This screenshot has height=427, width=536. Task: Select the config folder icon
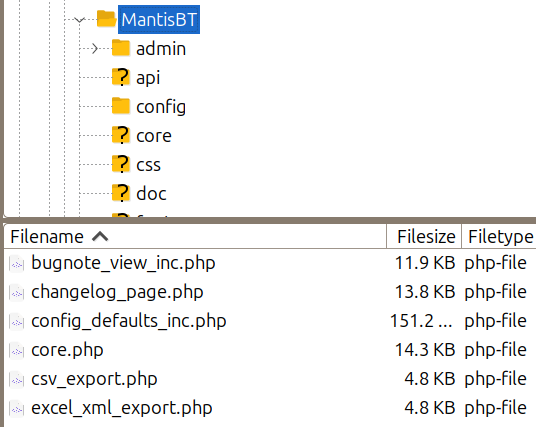click(x=121, y=106)
